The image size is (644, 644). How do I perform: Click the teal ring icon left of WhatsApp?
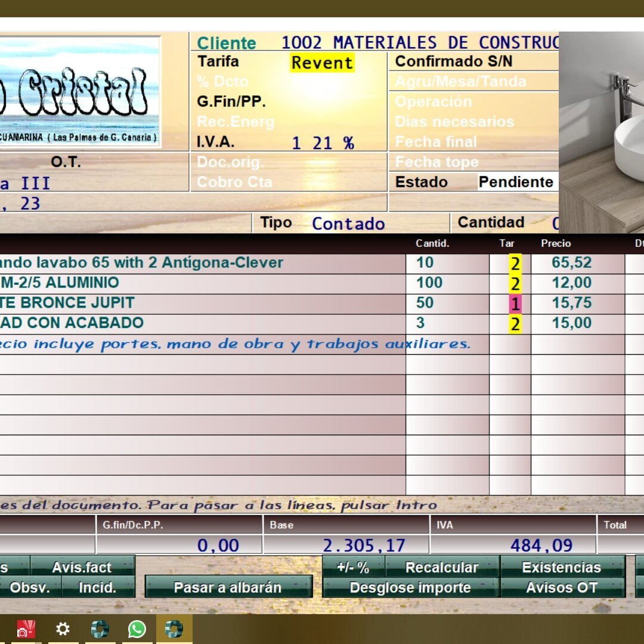[x=100, y=629]
